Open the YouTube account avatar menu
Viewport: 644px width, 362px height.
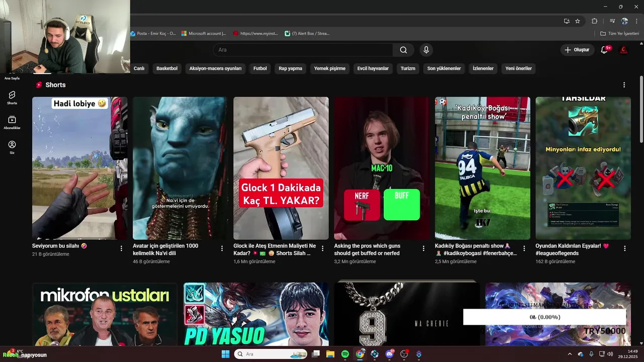[x=624, y=50]
